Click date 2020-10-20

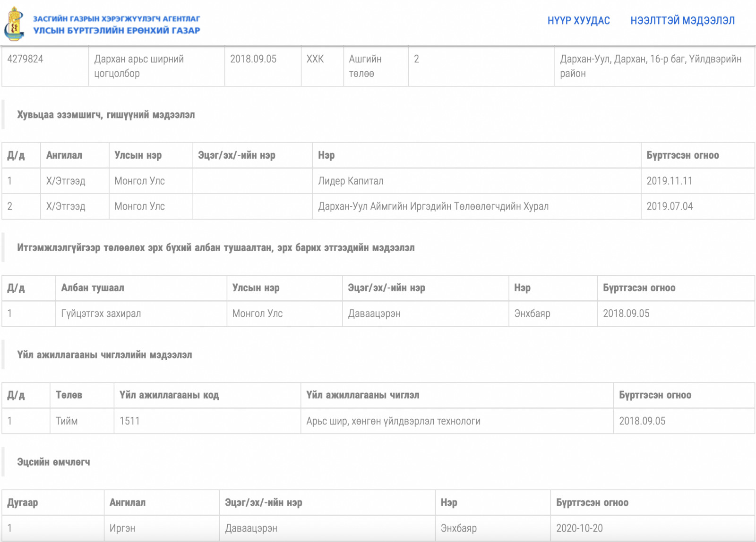[x=579, y=528]
